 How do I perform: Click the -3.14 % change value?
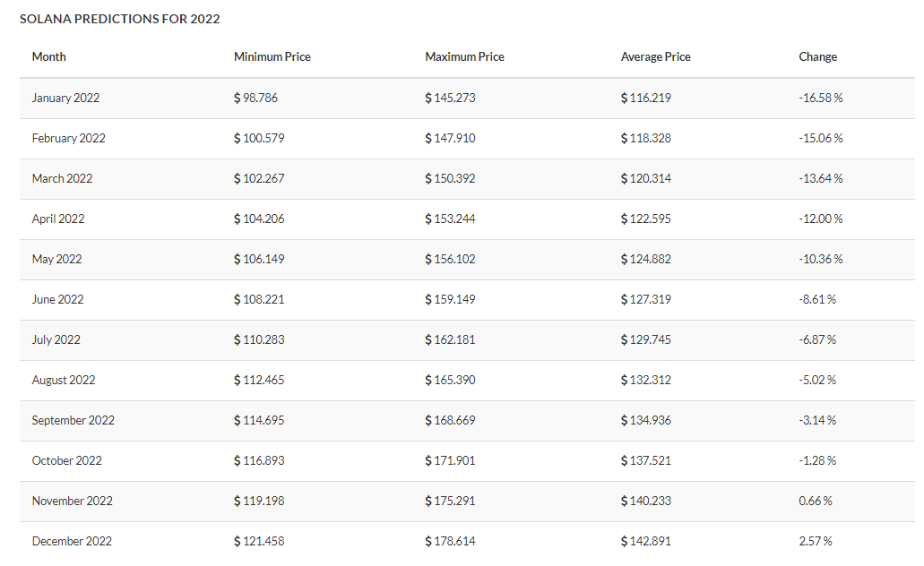[817, 421]
